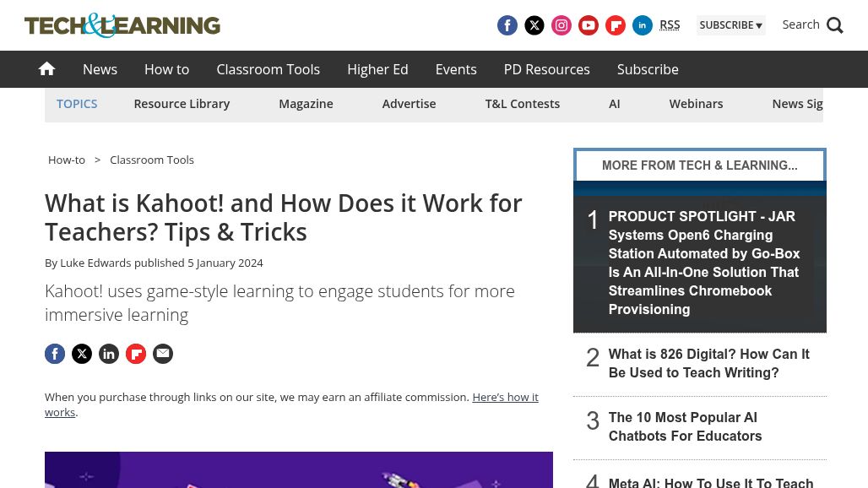Viewport: 868px width, 488px height.
Task: Share article on LinkedIn below subtitle
Action: 109,354
